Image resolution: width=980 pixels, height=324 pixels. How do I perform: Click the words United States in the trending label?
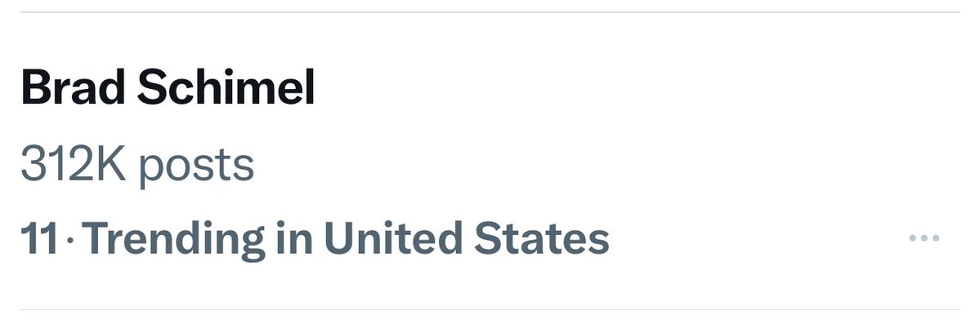(x=466, y=238)
